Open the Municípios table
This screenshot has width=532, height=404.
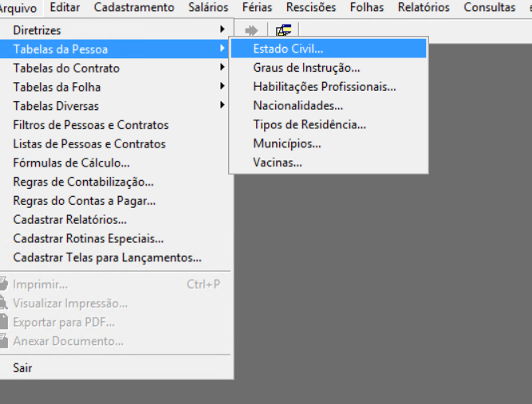tap(287, 144)
